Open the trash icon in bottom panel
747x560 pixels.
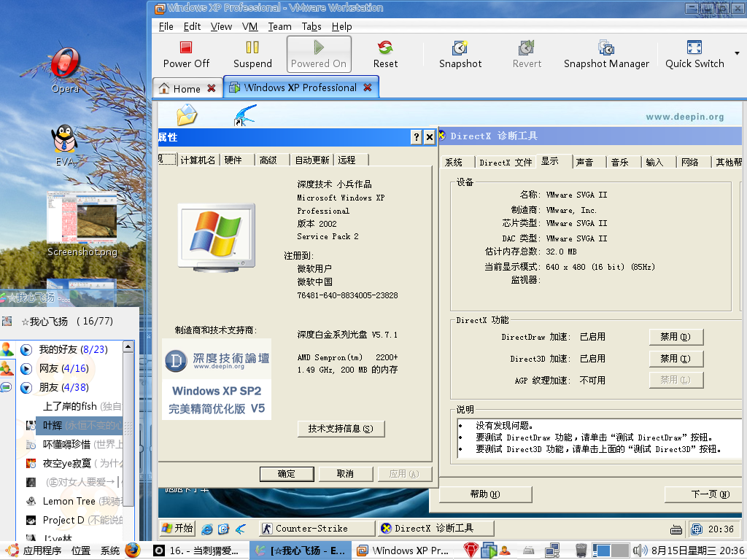581,551
